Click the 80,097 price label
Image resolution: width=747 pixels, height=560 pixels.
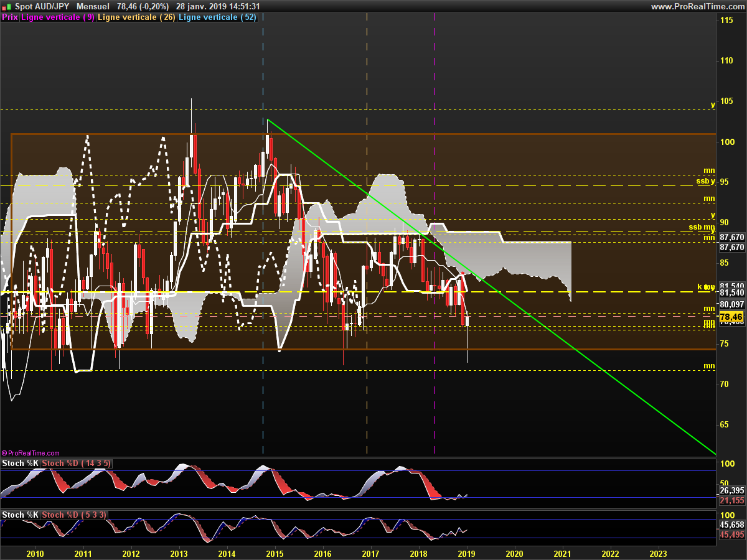pyautogui.click(x=731, y=304)
